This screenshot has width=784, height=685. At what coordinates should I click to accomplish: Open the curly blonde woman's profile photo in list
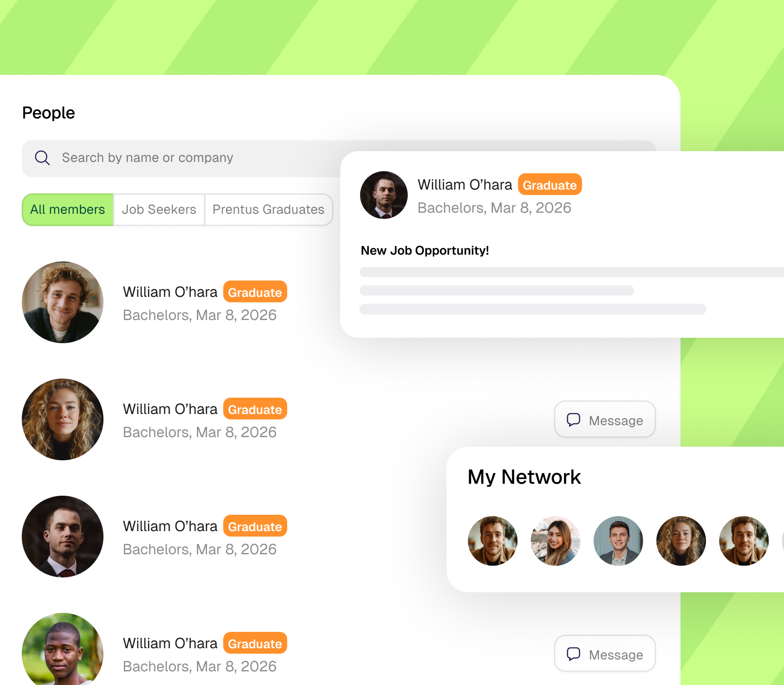point(63,419)
